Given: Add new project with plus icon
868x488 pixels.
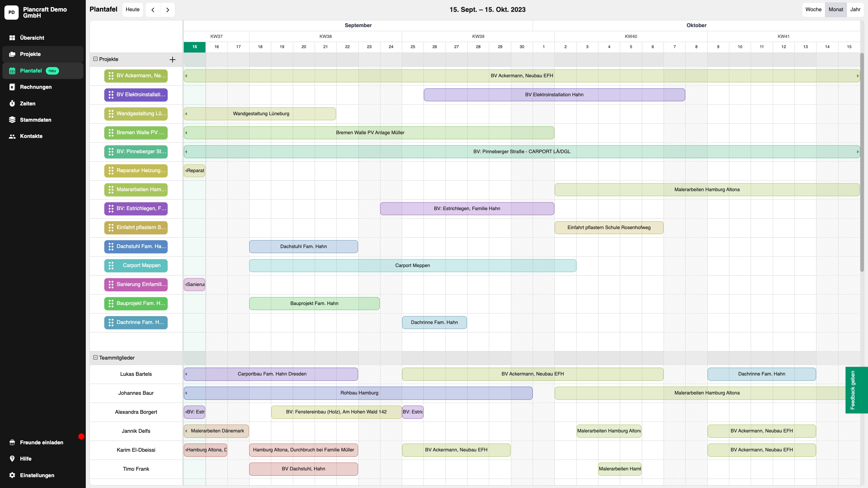Looking at the screenshot, I should [173, 60].
